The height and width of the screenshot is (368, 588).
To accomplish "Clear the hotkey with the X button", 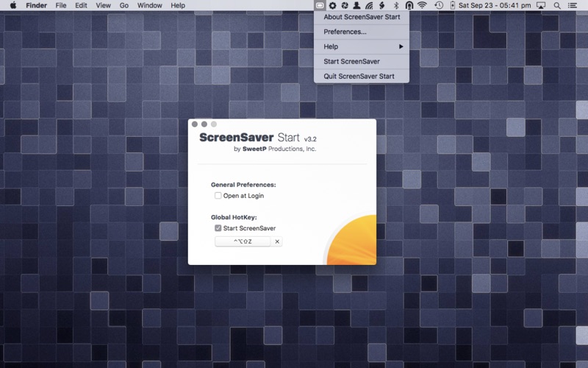I will click(277, 241).
